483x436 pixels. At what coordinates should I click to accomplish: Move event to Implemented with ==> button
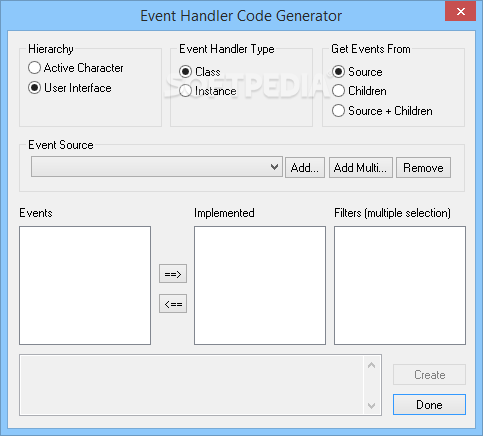[x=173, y=274]
